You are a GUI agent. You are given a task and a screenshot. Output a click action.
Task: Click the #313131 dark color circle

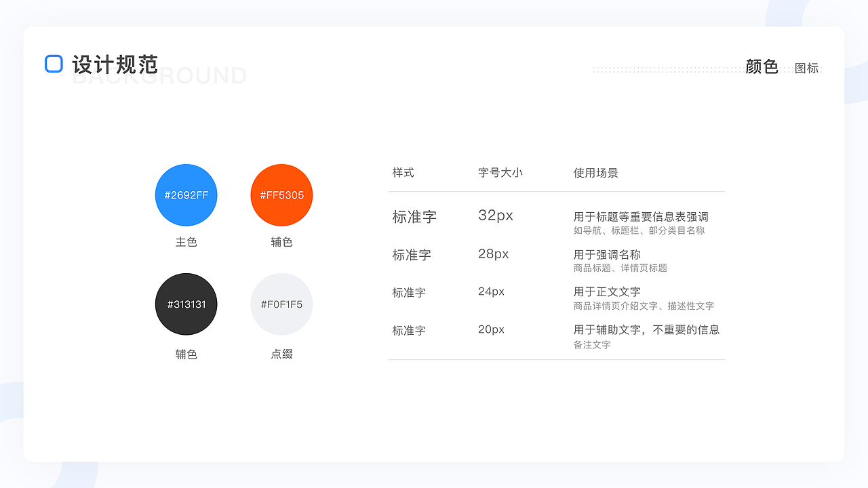[x=186, y=304]
